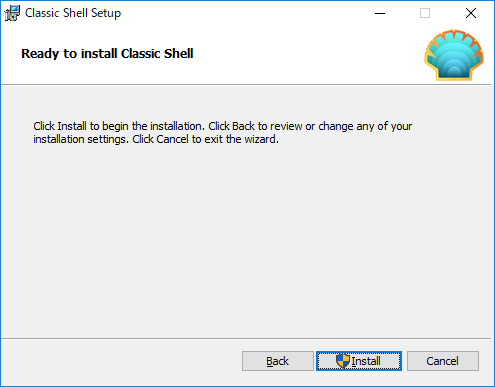
Task: Exit the wizard using the Cancel button
Action: tap(443, 361)
